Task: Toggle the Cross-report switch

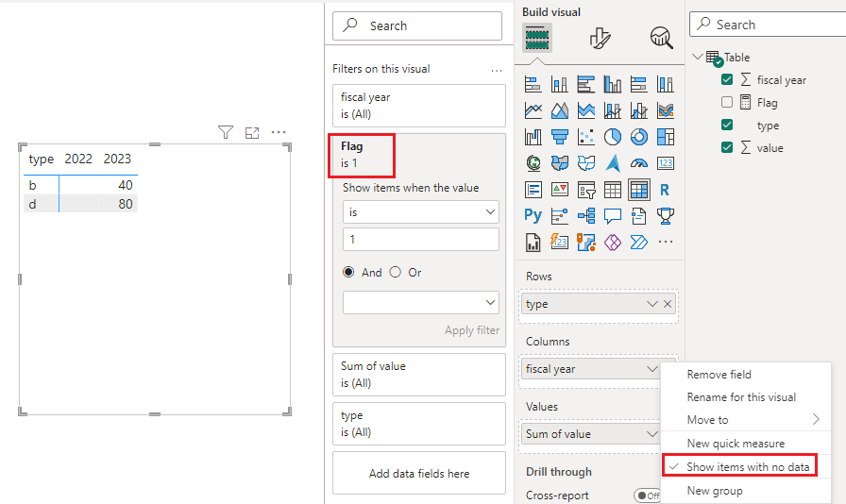Action: pyautogui.click(x=647, y=496)
